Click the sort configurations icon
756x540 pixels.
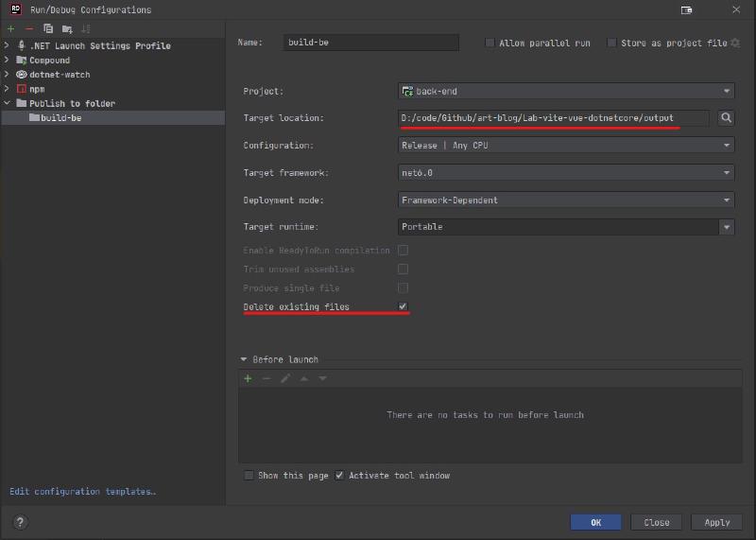click(86, 29)
